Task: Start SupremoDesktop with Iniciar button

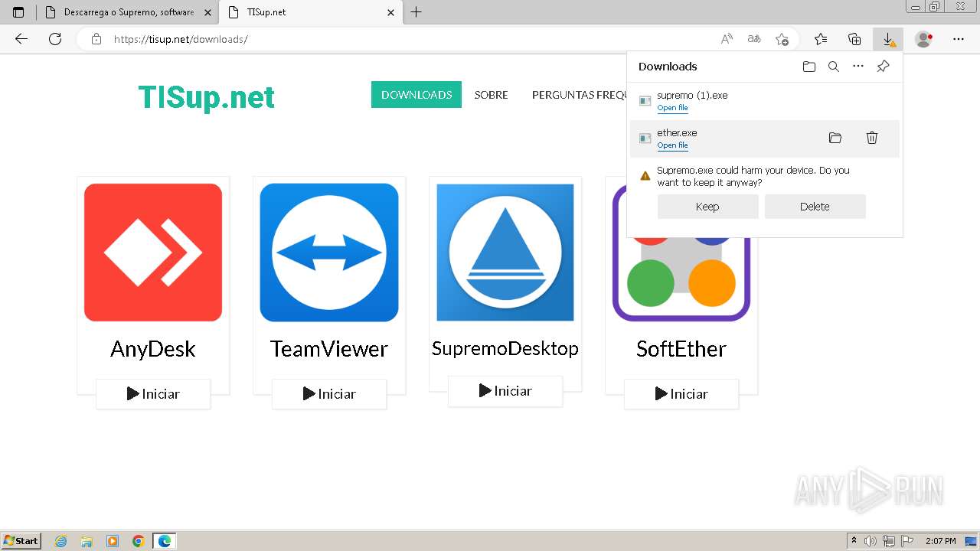Action: 505,391
